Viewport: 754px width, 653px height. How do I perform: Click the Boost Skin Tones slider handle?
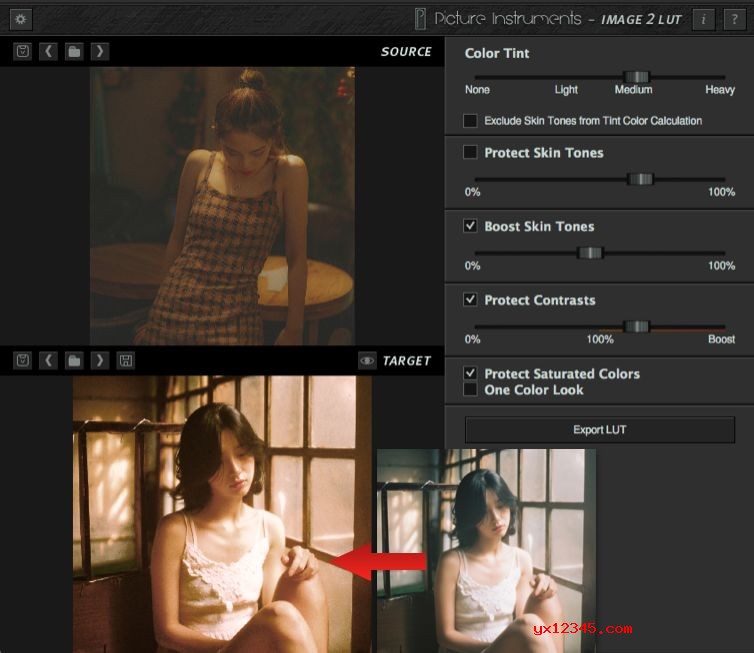click(590, 253)
